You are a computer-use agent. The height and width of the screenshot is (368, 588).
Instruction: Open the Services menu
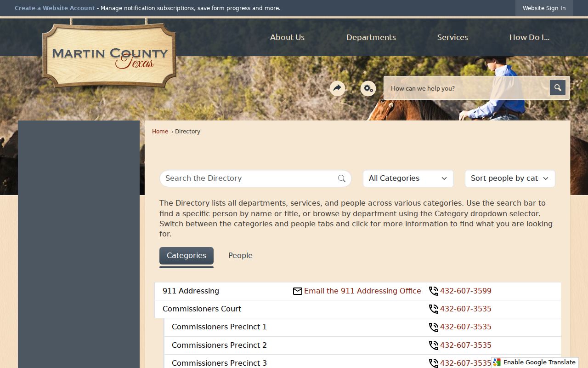[x=452, y=37]
